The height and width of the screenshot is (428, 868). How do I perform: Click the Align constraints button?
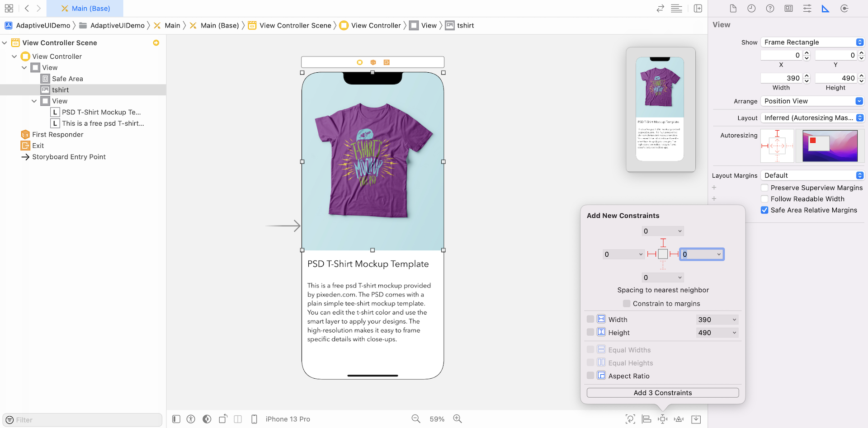coord(646,419)
